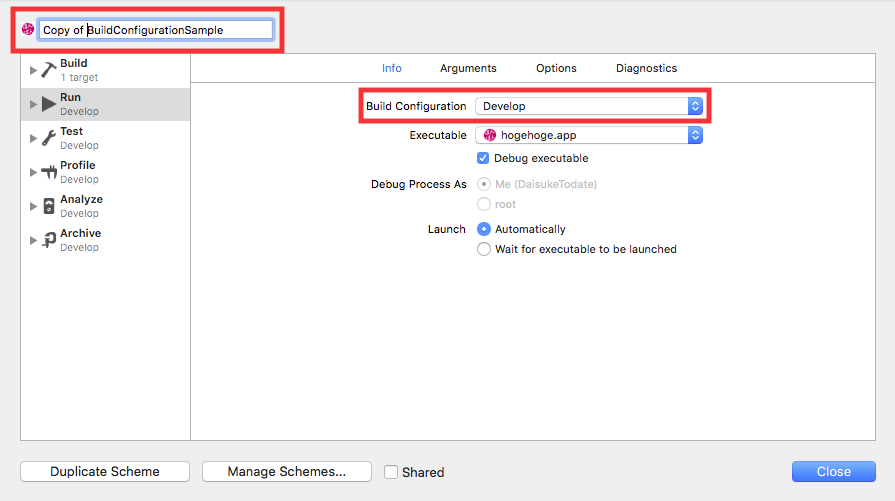
Task: Click the Run play arrow icon
Action: [x=49, y=104]
